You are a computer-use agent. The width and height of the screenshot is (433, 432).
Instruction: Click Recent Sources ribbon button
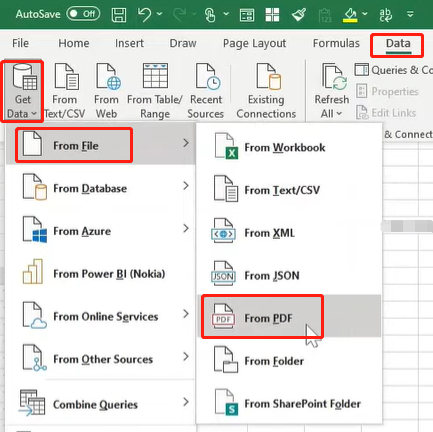(x=206, y=91)
